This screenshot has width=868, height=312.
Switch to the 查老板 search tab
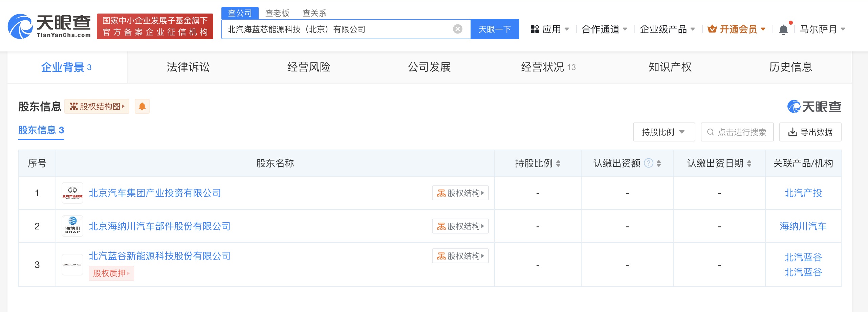(x=277, y=13)
